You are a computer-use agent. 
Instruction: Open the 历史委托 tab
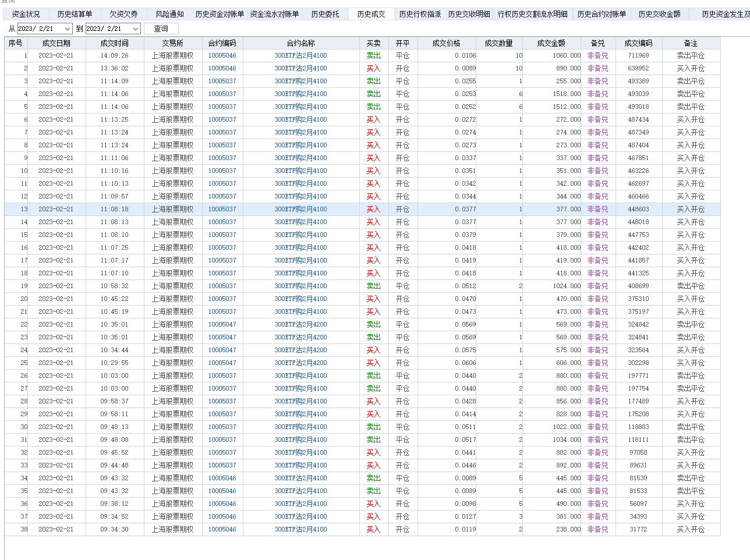(325, 14)
